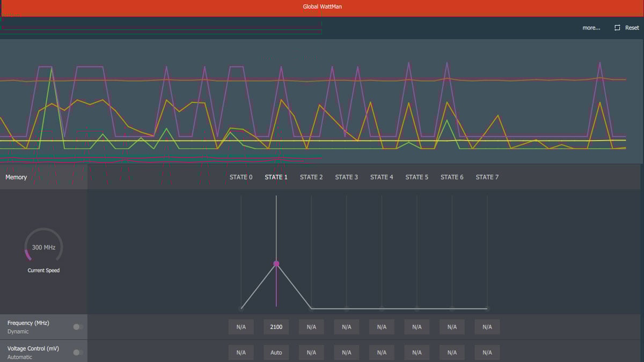The image size is (644, 362).
Task: Select the STATE 1 column header
Action: [x=276, y=177]
